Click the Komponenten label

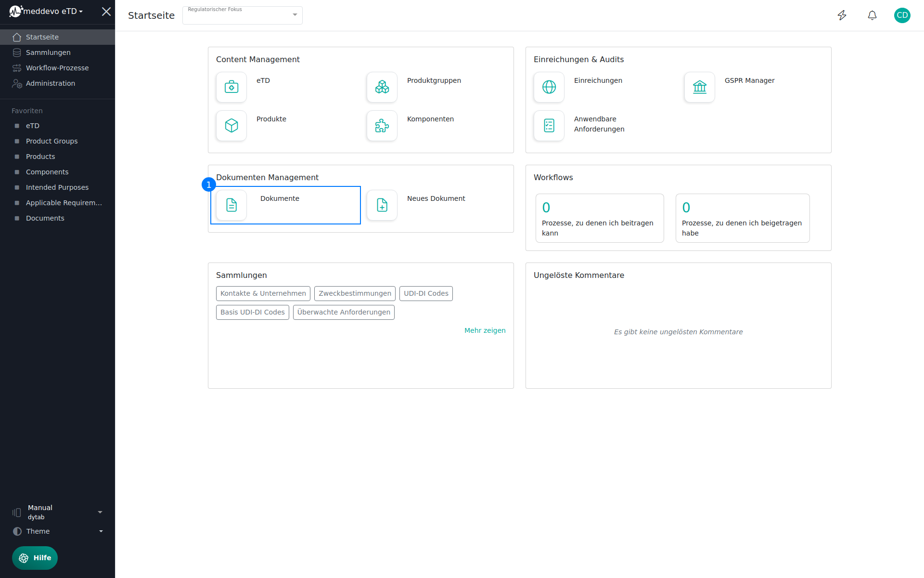[x=430, y=119]
